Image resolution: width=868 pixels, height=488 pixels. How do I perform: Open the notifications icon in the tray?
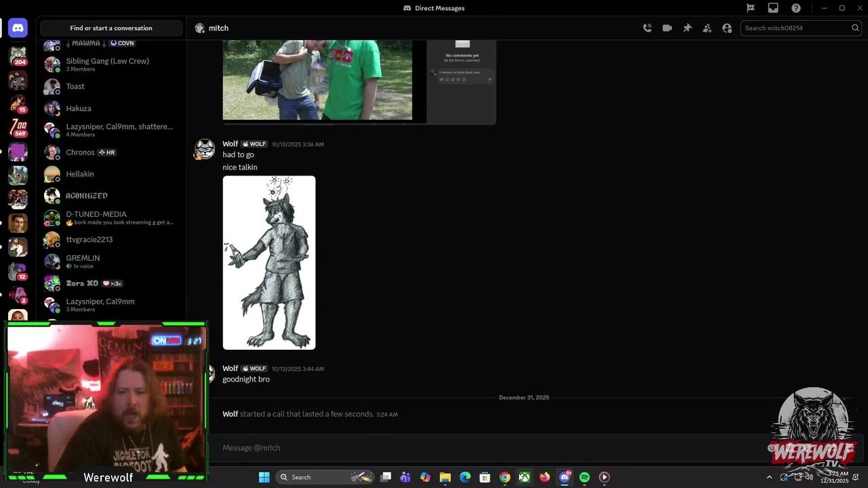coord(856,477)
